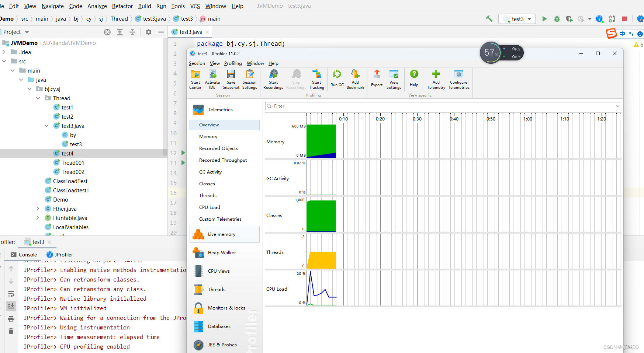The image size is (644, 353).
Task: Click Add Bookmark icon
Action: [x=355, y=79]
